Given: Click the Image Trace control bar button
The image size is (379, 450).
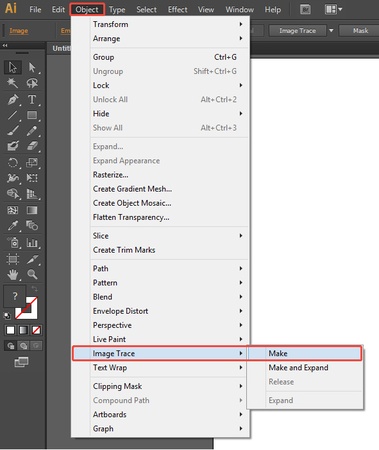Looking at the screenshot, I should coord(298,31).
